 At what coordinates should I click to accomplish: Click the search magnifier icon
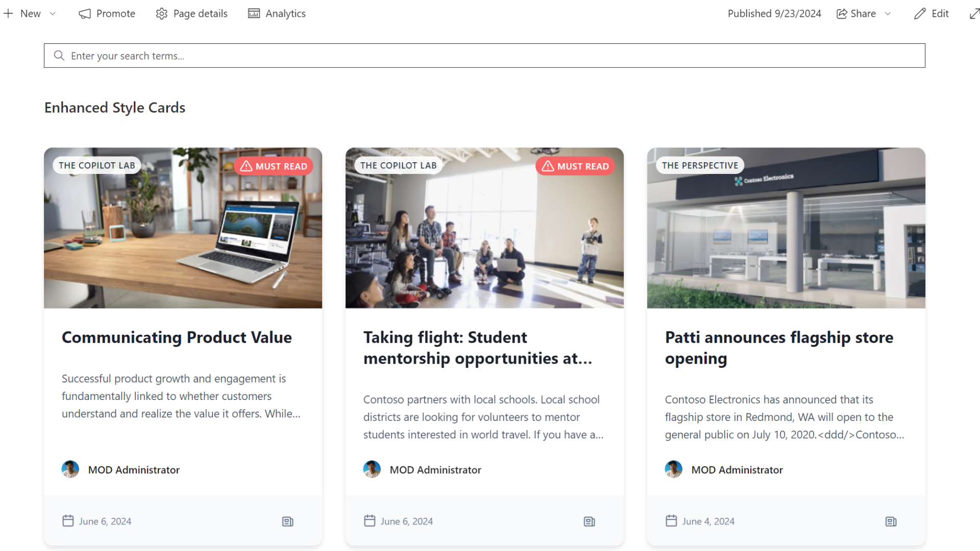coord(59,56)
